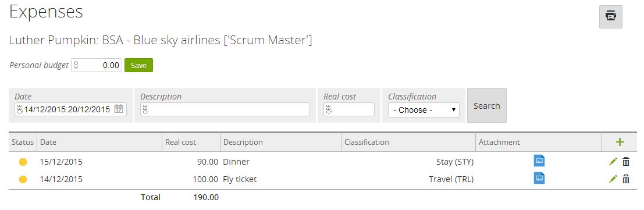
Task: Sort by the Date column header
Action: 48,142
